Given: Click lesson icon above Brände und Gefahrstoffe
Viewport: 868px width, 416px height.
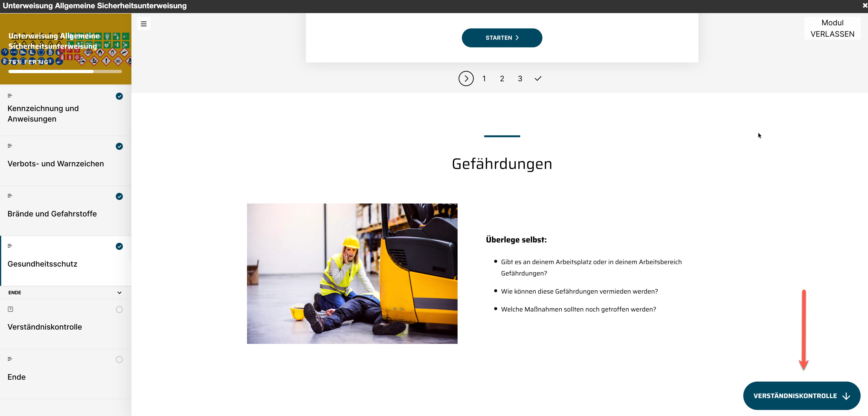Looking at the screenshot, I should (x=10, y=196).
